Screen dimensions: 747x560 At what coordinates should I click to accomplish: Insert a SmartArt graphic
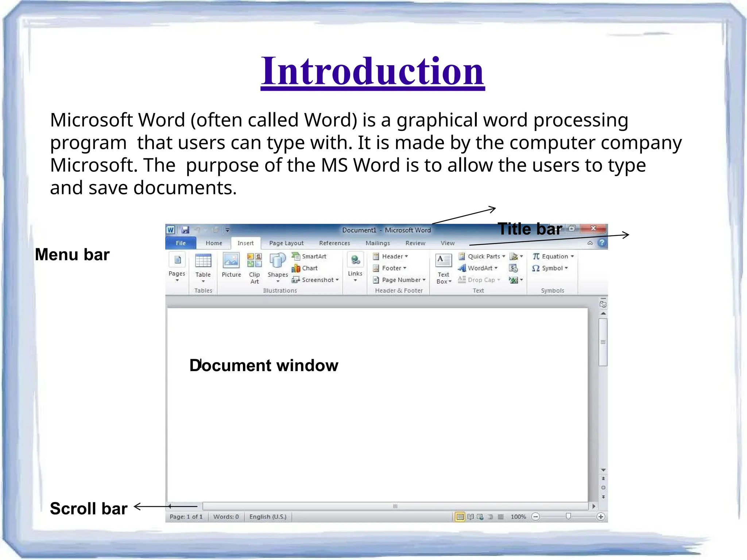coord(309,256)
